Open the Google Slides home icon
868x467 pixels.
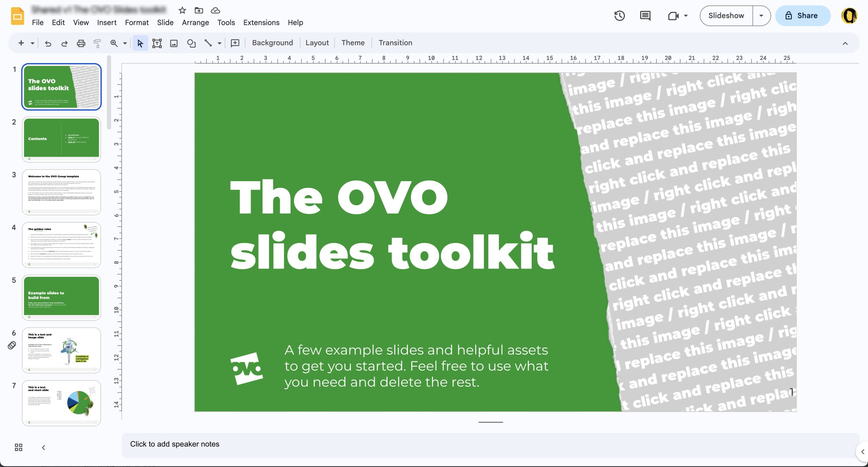click(x=18, y=16)
